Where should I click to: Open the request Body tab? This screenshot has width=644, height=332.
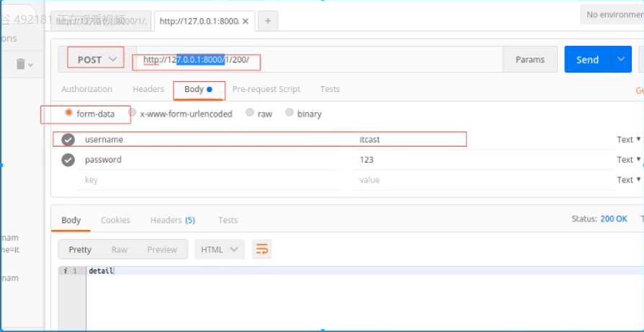(x=198, y=89)
